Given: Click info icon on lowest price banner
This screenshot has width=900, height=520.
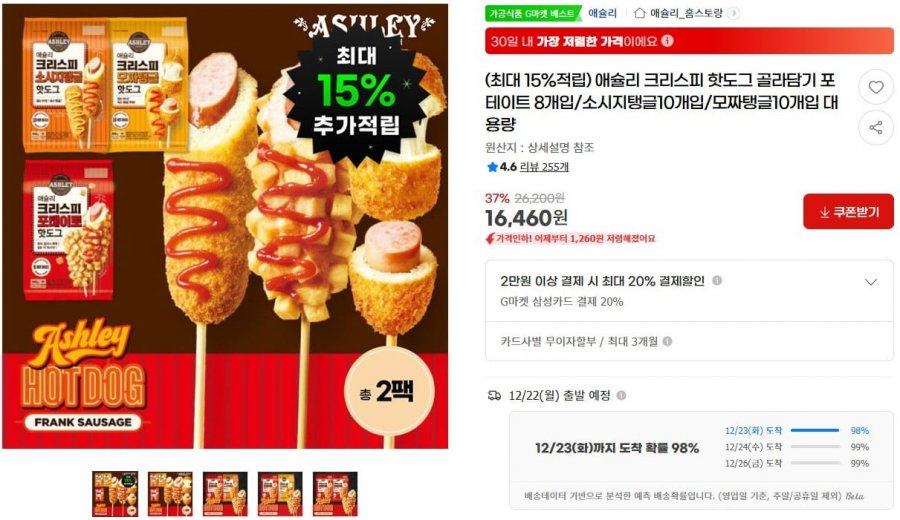Looking at the screenshot, I should pyautogui.click(x=667, y=41).
